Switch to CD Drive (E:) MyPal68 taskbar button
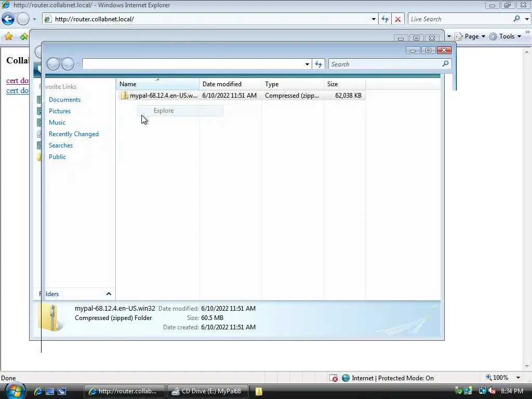 [208, 391]
